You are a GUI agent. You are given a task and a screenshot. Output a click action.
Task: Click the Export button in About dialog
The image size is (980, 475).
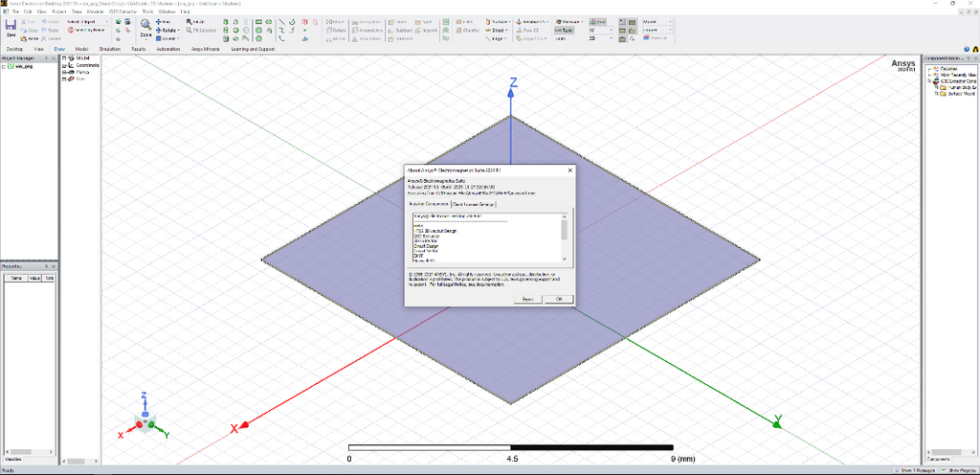pyautogui.click(x=527, y=300)
